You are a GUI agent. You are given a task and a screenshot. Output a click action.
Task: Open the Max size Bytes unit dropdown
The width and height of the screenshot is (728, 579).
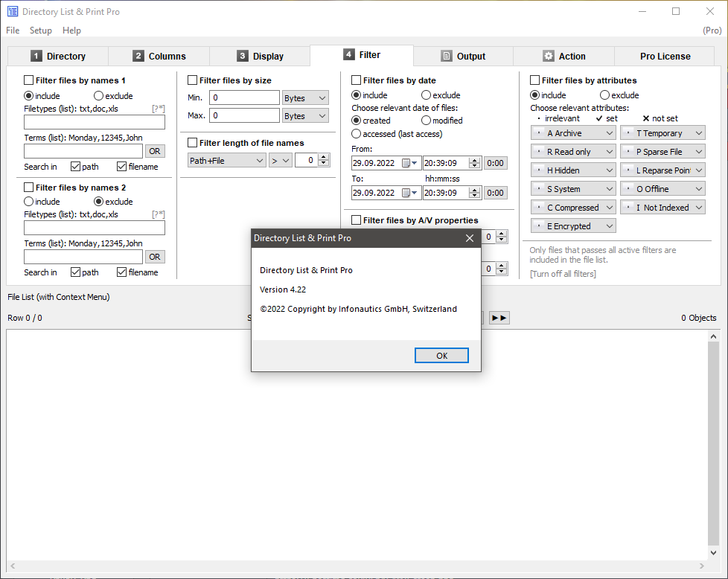[305, 115]
